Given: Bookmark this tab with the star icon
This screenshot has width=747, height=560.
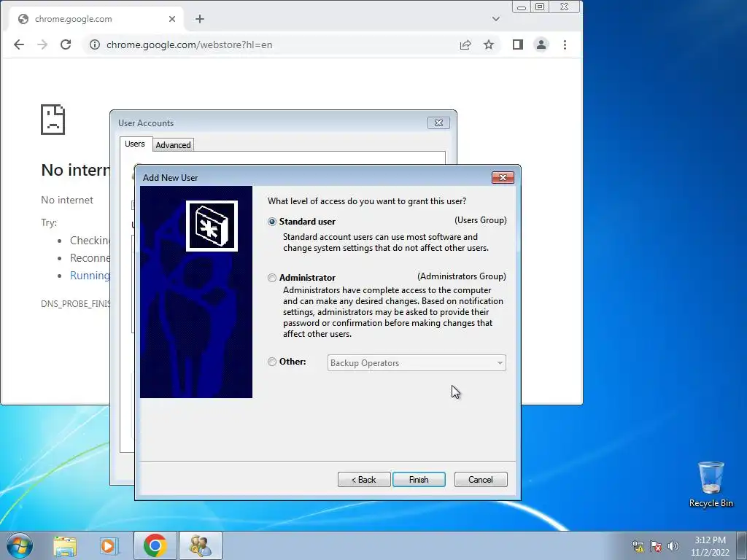Looking at the screenshot, I should click(x=489, y=44).
